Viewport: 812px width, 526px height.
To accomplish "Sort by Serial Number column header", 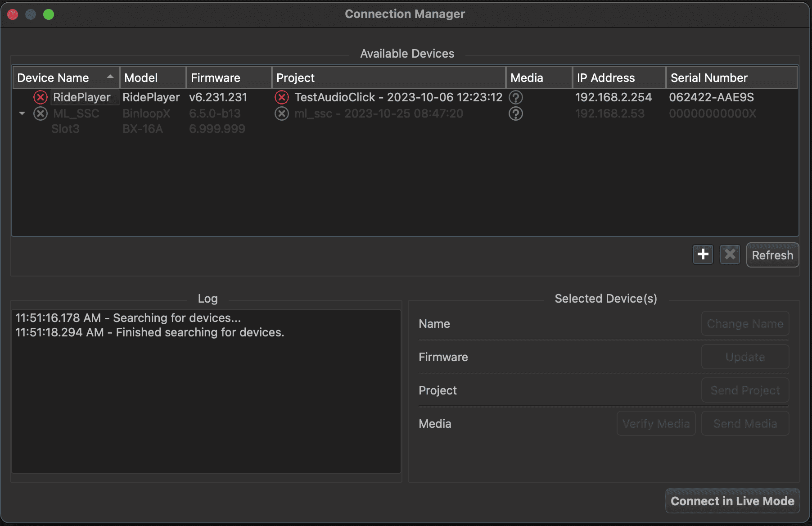I will pos(731,78).
